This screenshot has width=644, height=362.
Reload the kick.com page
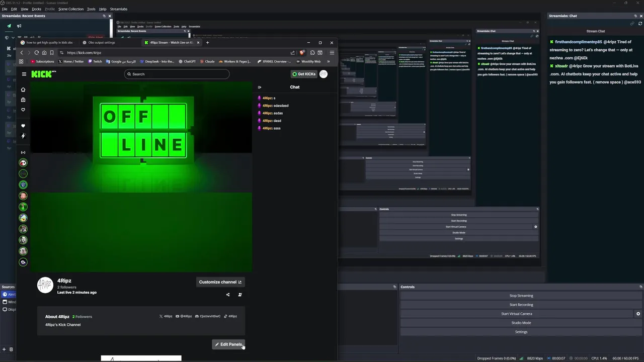click(37, 52)
